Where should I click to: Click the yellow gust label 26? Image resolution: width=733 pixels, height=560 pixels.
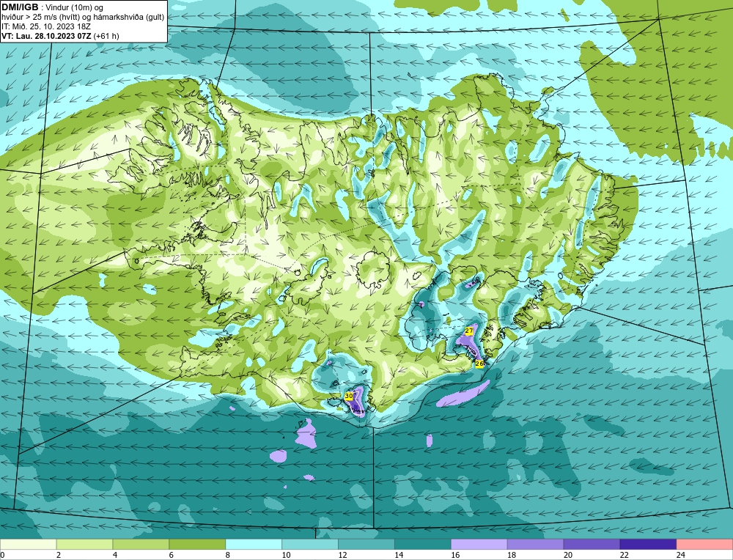point(479,364)
